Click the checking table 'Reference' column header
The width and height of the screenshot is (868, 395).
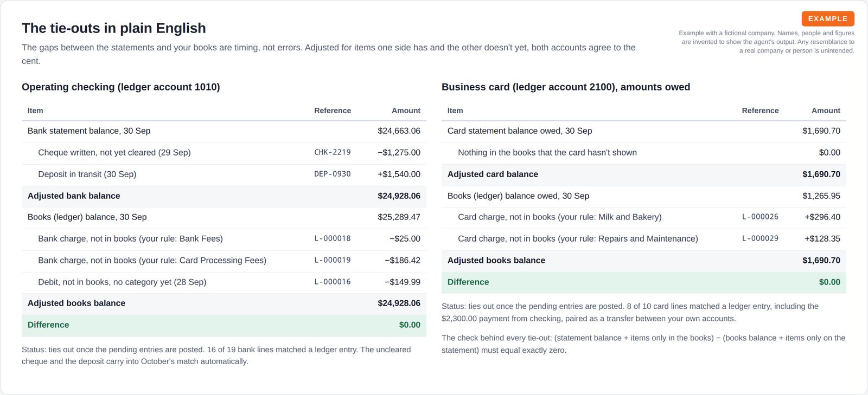[x=333, y=111]
